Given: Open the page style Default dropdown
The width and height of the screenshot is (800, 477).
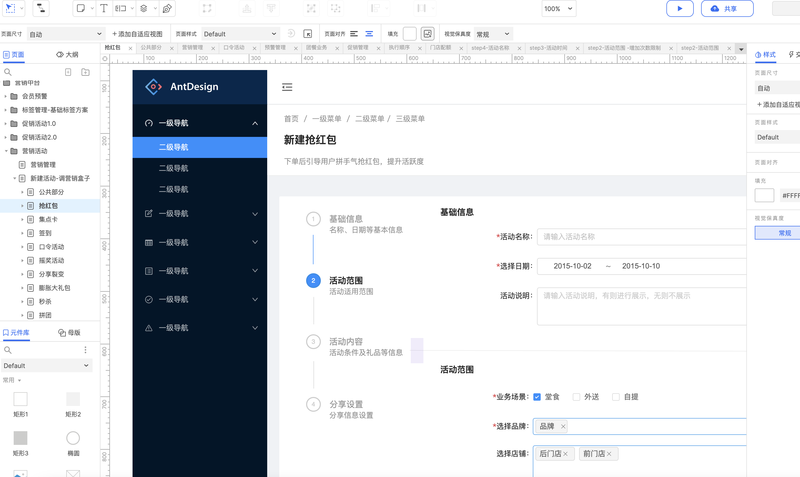Looking at the screenshot, I should pyautogui.click(x=240, y=34).
